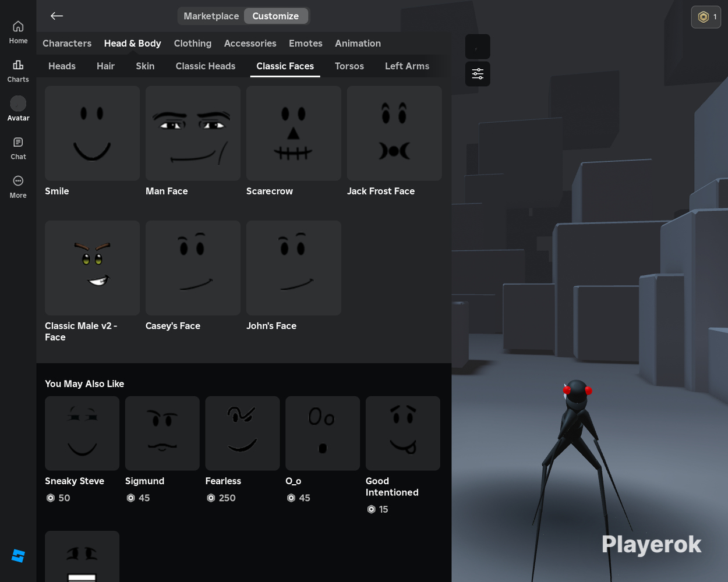Equip the Man Face thumbnail

tap(193, 133)
